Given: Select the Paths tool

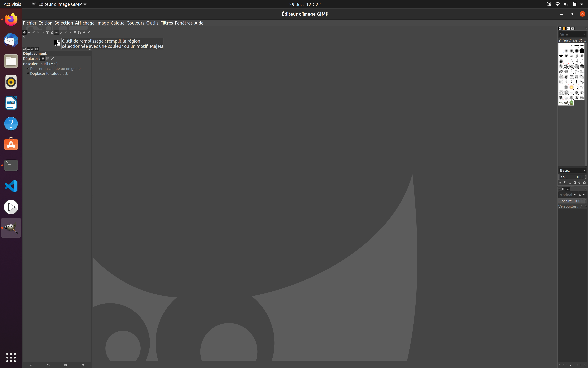Looking at the screenshot, I should [79, 32].
